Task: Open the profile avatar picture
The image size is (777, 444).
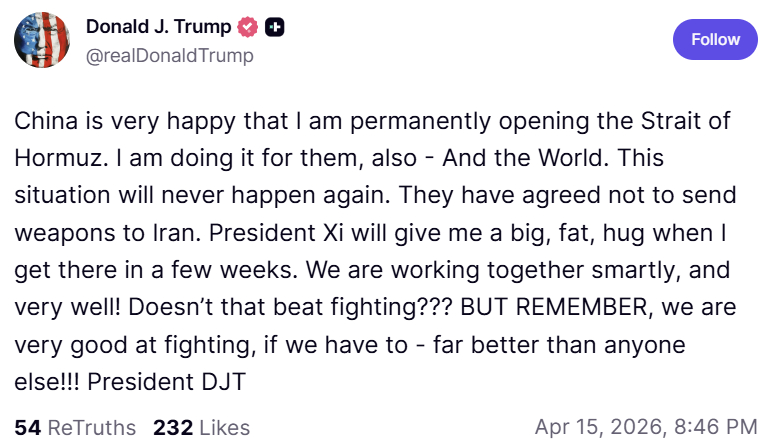Action: pyautogui.click(x=41, y=41)
